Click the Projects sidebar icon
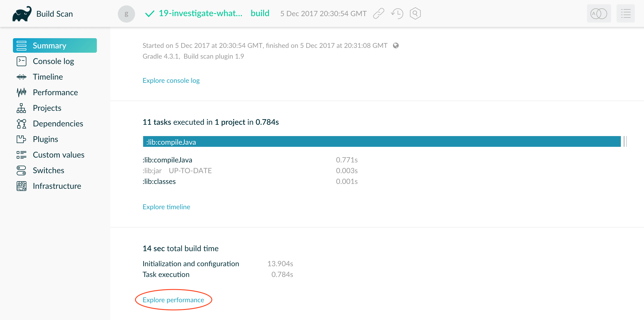Image resolution: width=644 pixels, height=320 pixels. point(21,108)
